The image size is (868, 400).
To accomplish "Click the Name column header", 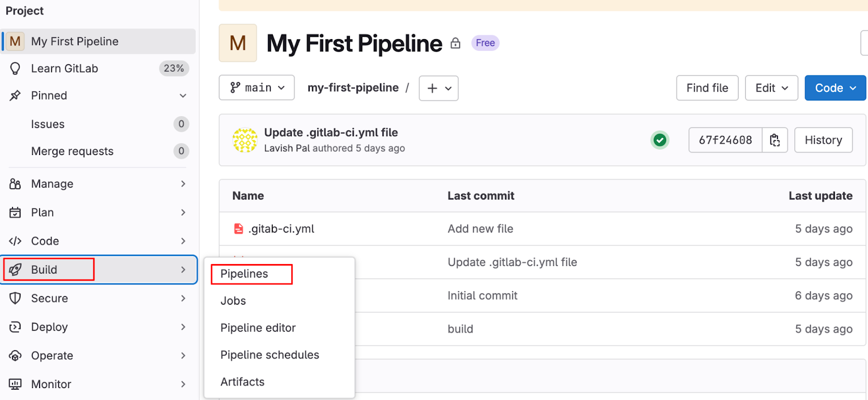I will point(248,196).
